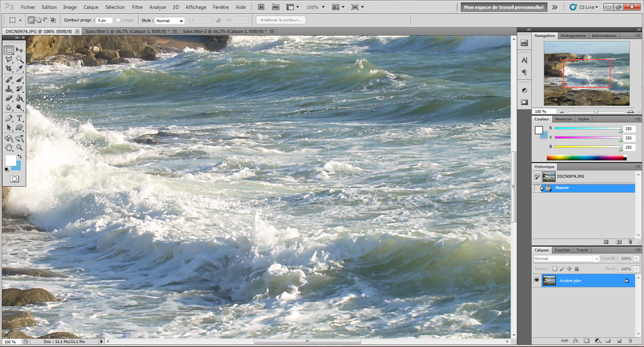644x347 pixels.
Task: Expand the CS Live menu
Action: point(584,7)
